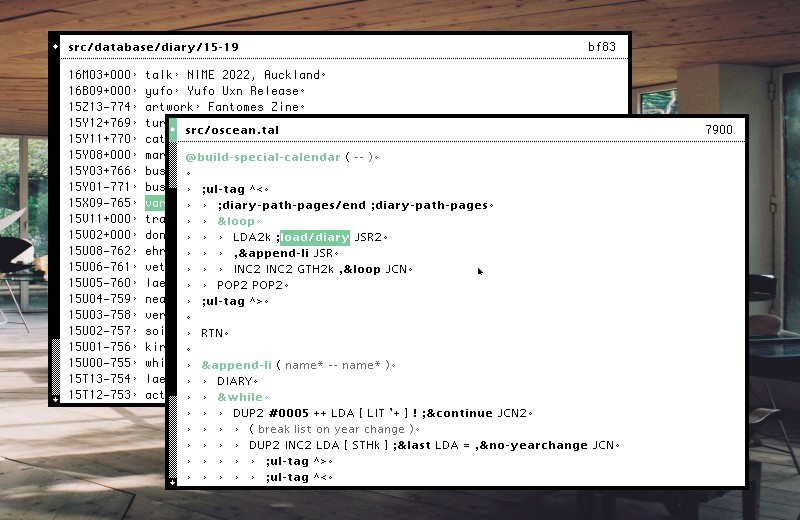Click the DIARY macro line
This screenshot has width=800, height=520.
tap(234, 381)
